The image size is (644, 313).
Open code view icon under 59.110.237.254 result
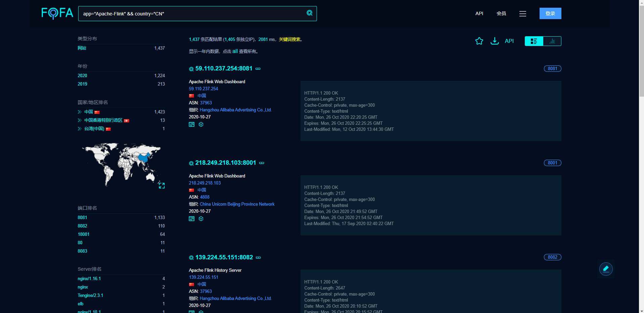tap(192, 124)
